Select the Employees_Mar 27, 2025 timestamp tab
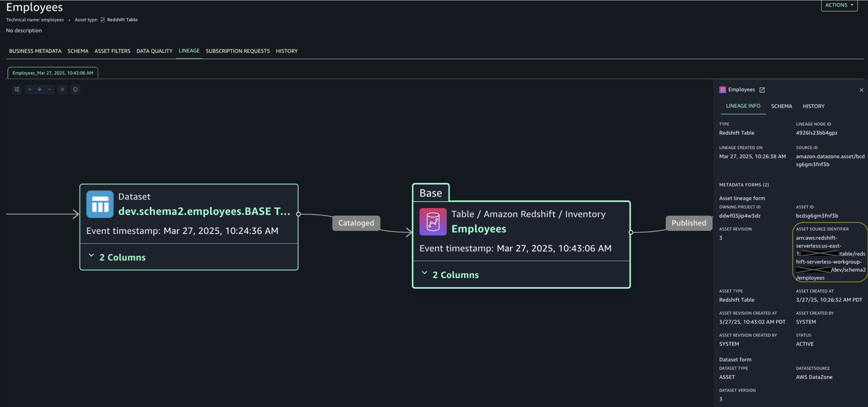 pyautogui.click(x=53, y=73)
